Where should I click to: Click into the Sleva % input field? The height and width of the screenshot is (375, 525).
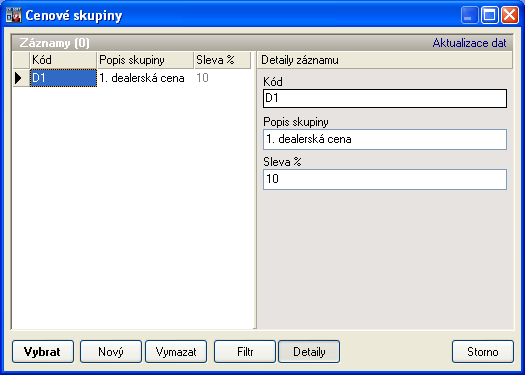tap(385, 179)
